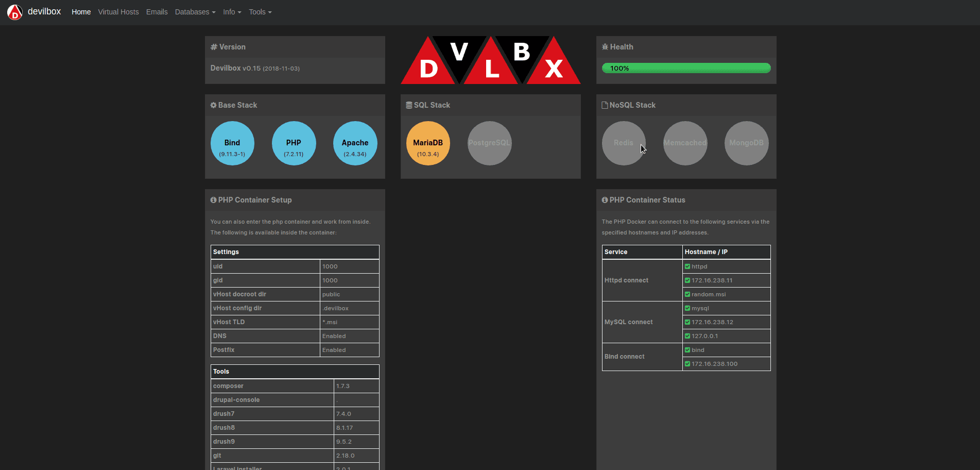Screen dimensions: 980x470
Task: Click the greyed Memcached circle
Action: (685, 143)
